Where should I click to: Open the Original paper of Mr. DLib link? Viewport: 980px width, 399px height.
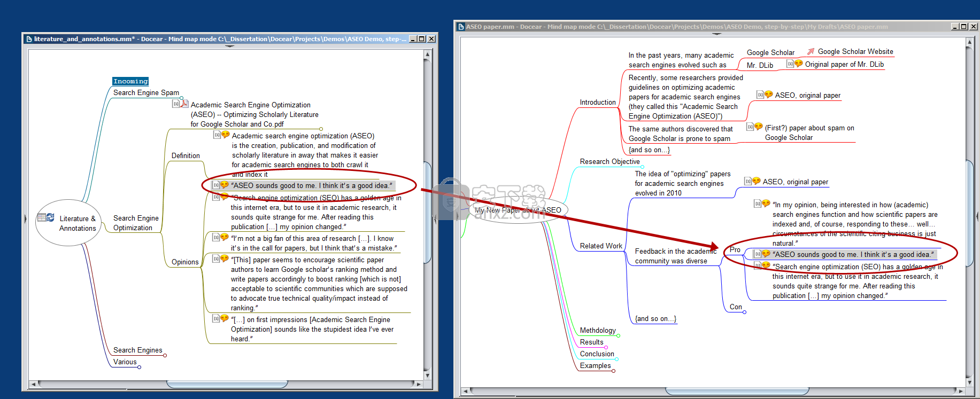pos(844,64)
